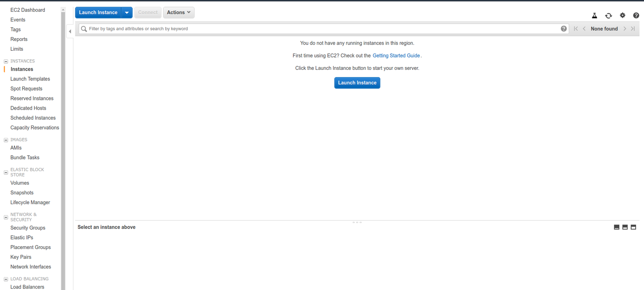The height and width of the screenshot is (290, 644).
Task: Collapse the NETWORK & SECURITY section
Action: tap(6, 217)
